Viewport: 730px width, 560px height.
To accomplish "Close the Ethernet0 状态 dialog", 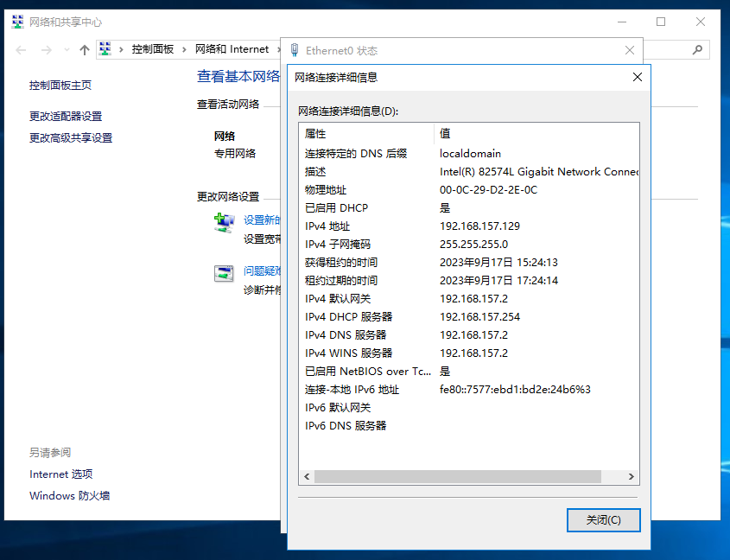I will pyautogui.click(x=630, y=50).
